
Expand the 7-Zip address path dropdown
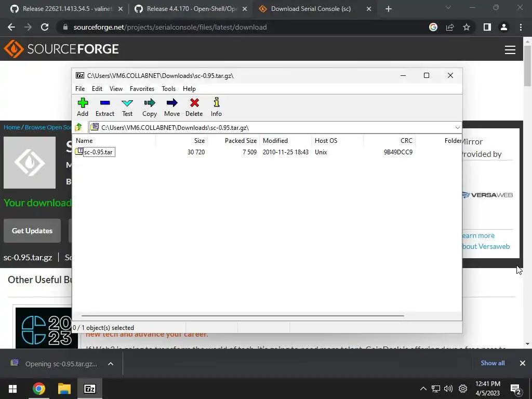[x=457, y=128]
